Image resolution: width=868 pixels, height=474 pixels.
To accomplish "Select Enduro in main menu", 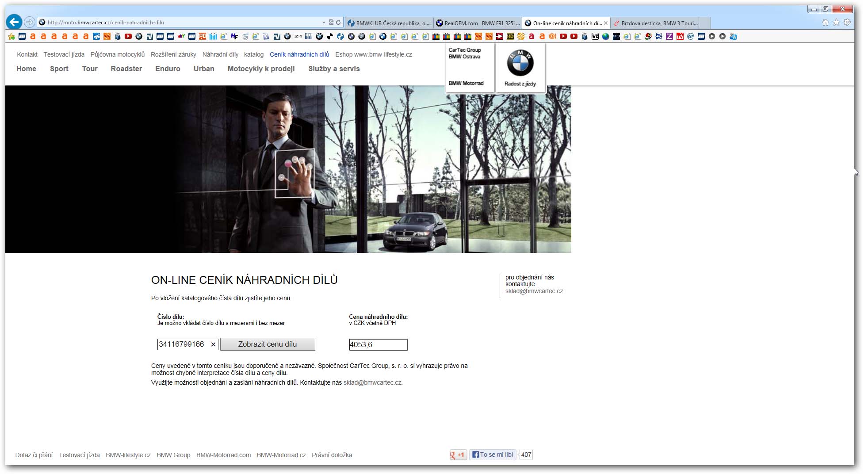I will 168,69.
